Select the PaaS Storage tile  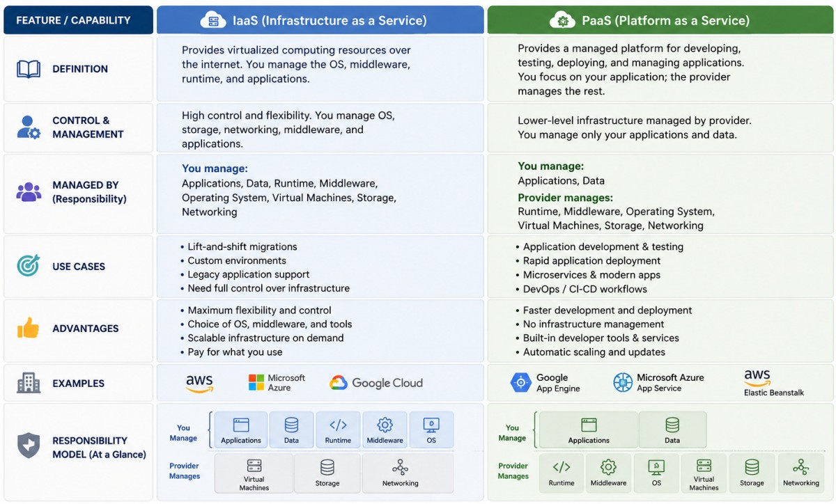752,473
